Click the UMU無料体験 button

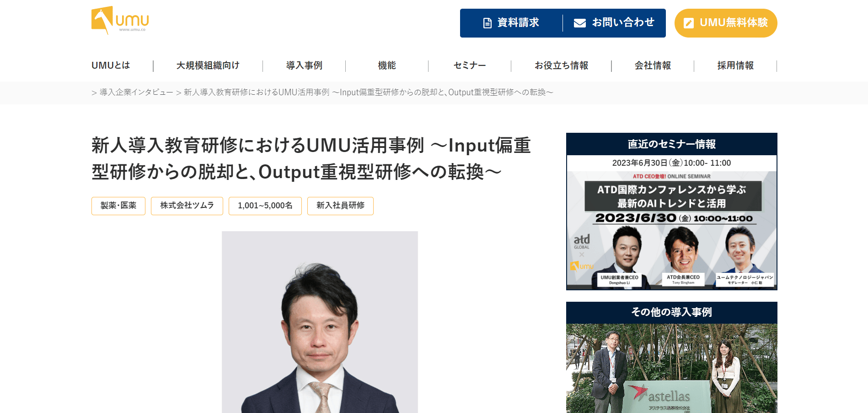[x=726, y=23]
